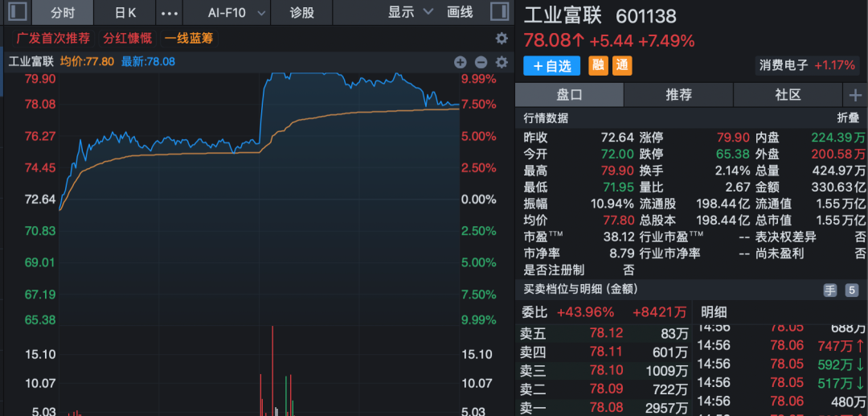Click the 跌停 limit-down value 65.38
Viewport: 868px width, 416px height.
pyautogui.click(x=733, y=154)
